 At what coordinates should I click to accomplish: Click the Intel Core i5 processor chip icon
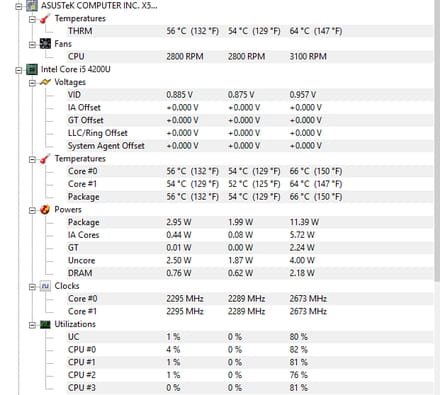(x=32, y=69)
